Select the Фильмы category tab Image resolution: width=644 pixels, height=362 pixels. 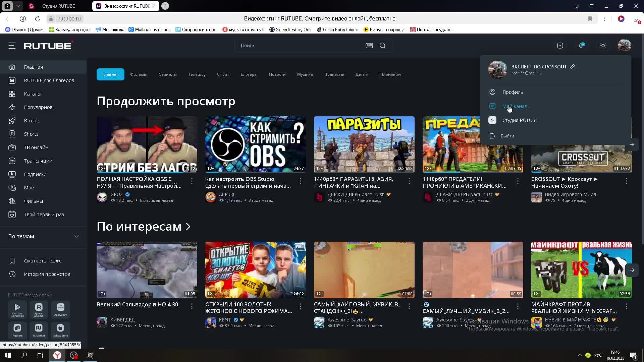(139, 74)
